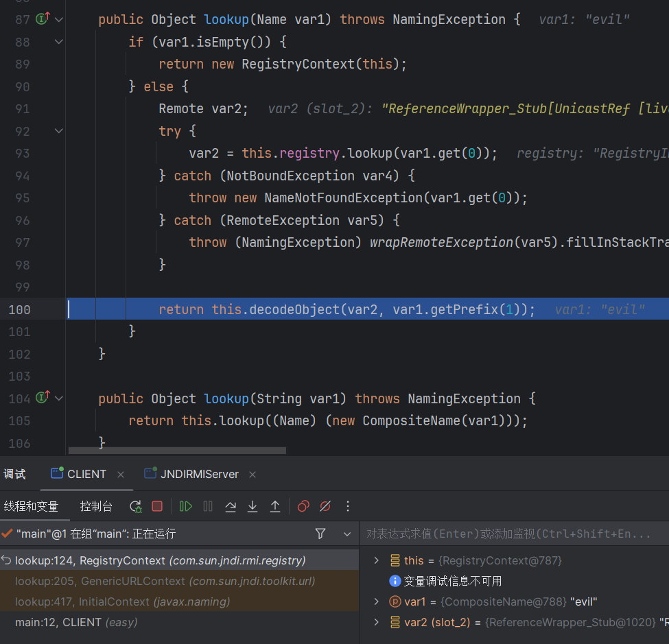This screenshot has height=644, width=669.
Task: Collapse the if block at line 88
Action: [x=59, y=42]
